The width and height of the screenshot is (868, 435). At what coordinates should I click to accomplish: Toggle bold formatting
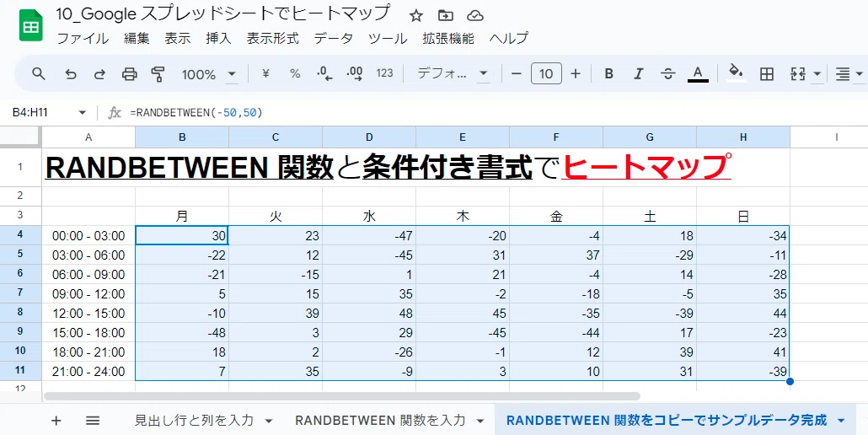point(609,73)
